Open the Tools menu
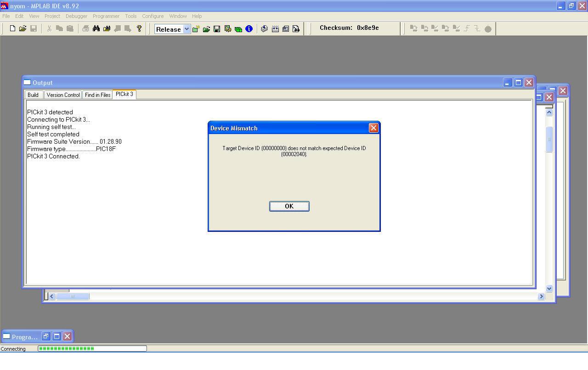The image size is (588, 370). click(x=131, y=16)
